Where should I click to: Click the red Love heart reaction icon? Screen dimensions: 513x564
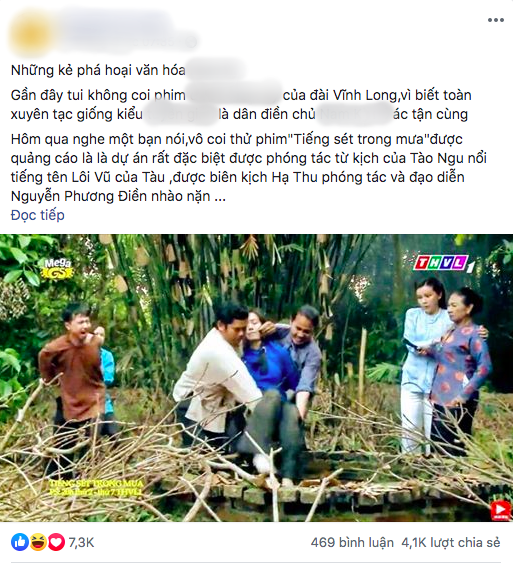(56, 542)
